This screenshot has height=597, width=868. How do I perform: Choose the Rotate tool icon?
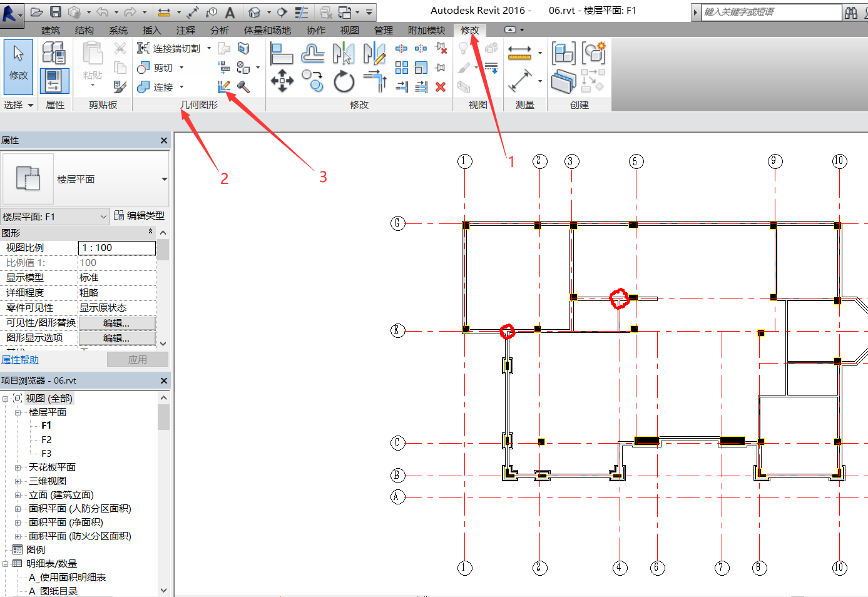[344, 81]
